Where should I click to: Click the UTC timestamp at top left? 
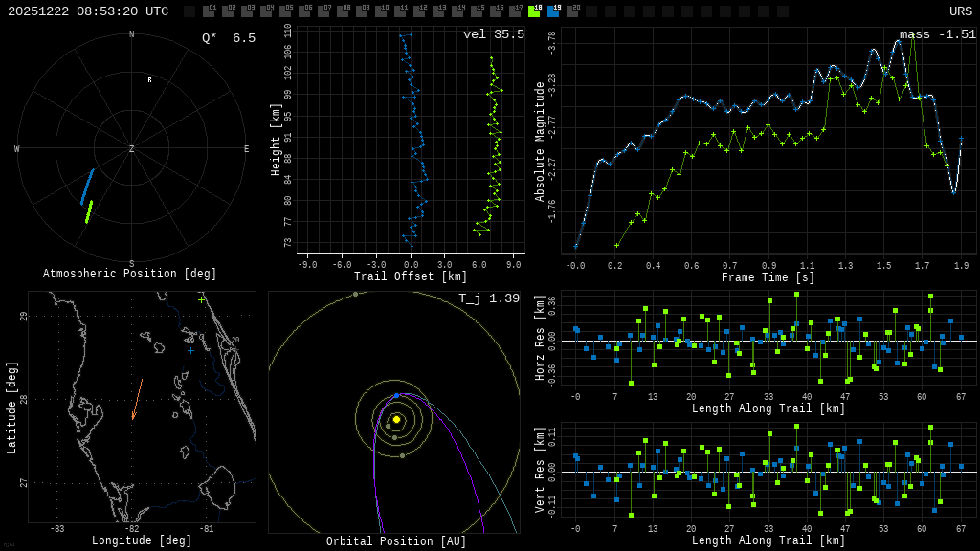[88, 11]
